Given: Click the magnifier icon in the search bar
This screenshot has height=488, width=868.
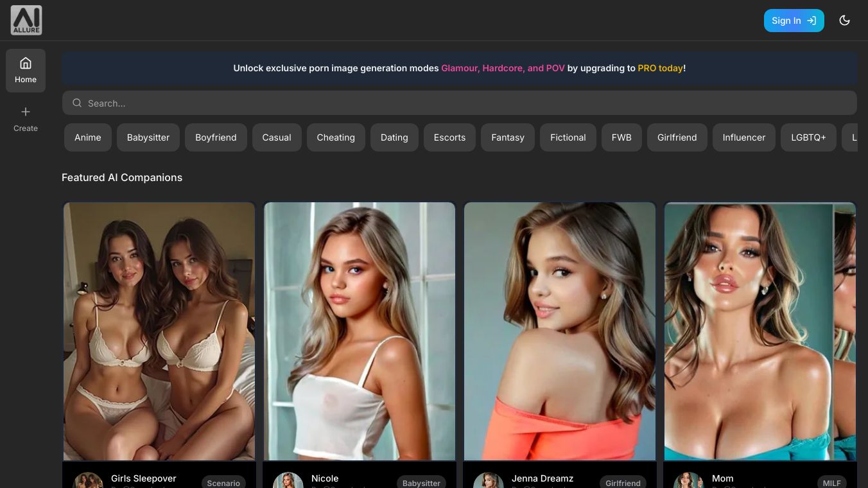Looking at the screenshot, I should tap(77, 103).
